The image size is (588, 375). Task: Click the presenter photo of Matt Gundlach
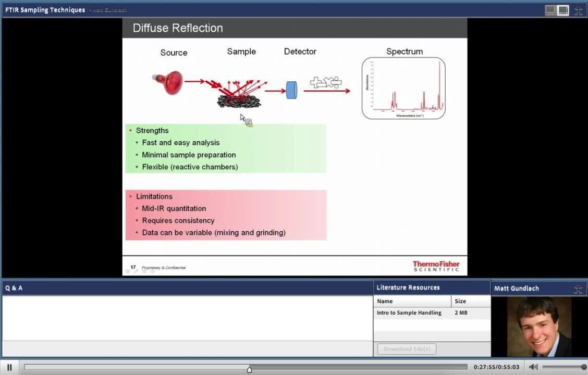539,327
